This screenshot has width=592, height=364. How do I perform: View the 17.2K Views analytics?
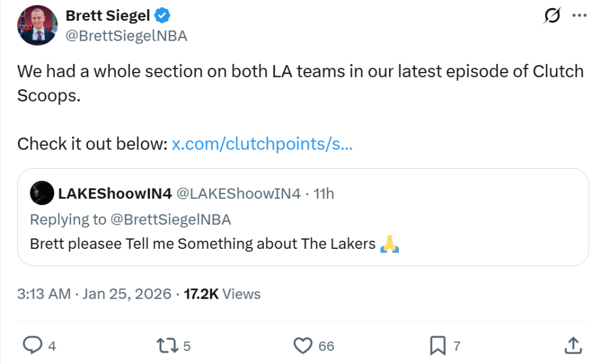(222, 294)
